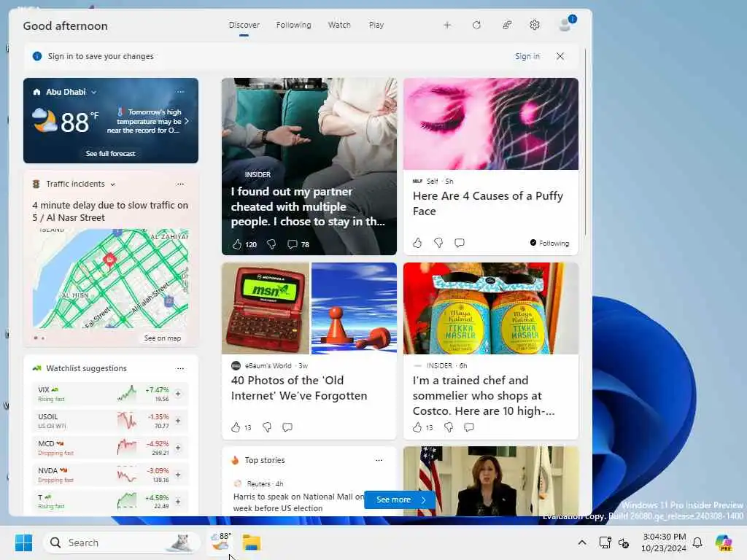Toggle Following status for Self
Image resolution: width=747 pixels, height=560 pixels.
(549, 243)
